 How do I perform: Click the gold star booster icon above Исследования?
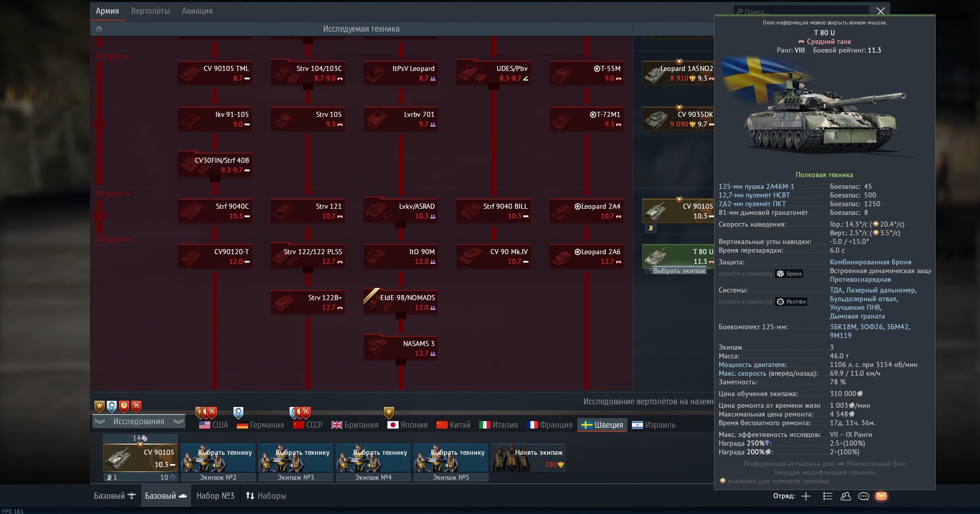100,406
